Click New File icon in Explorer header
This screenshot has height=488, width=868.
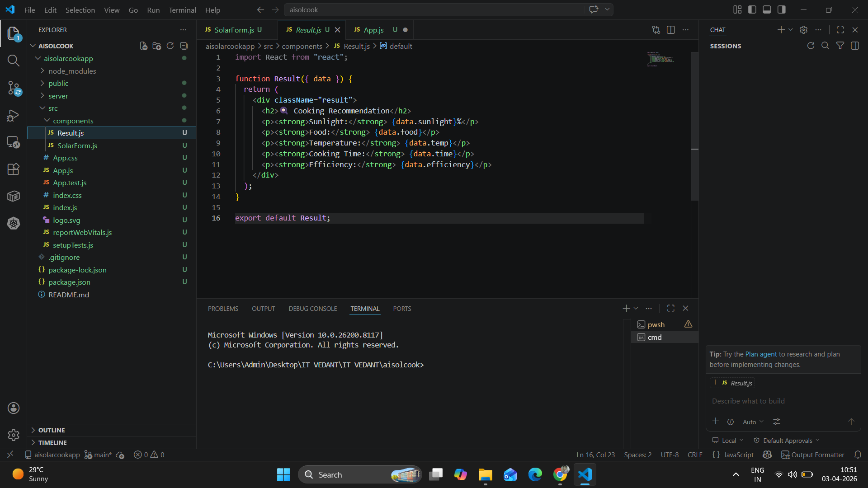[x=143, y=46]
